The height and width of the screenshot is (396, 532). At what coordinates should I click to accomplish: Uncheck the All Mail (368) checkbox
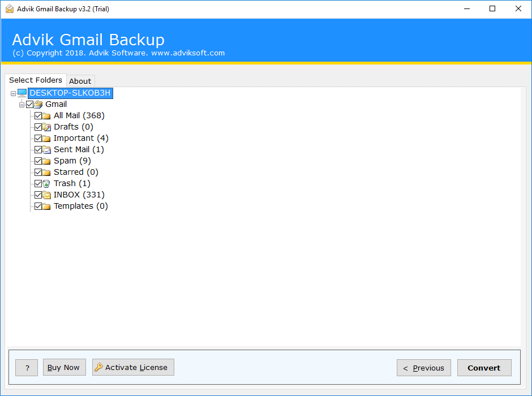(38, 115)
